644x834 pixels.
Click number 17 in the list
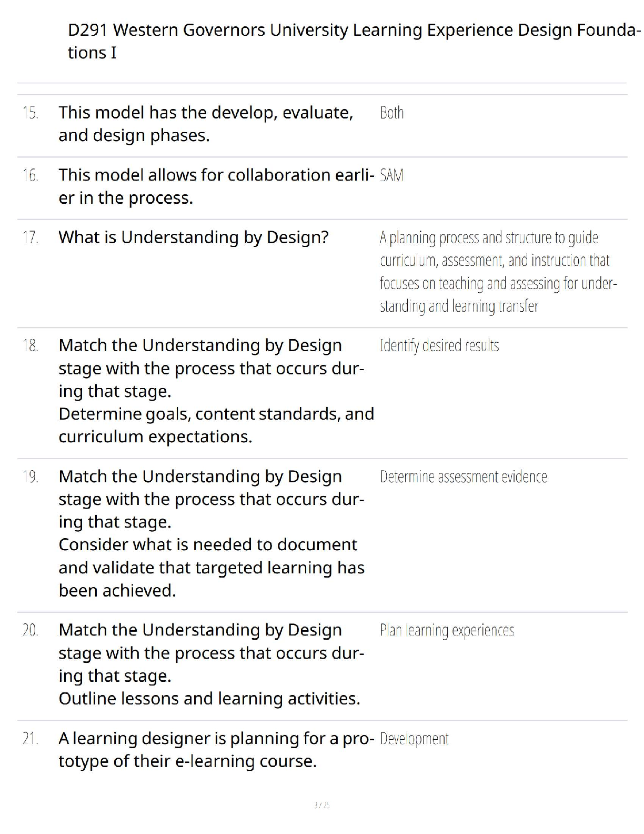(x=30, y=237)
